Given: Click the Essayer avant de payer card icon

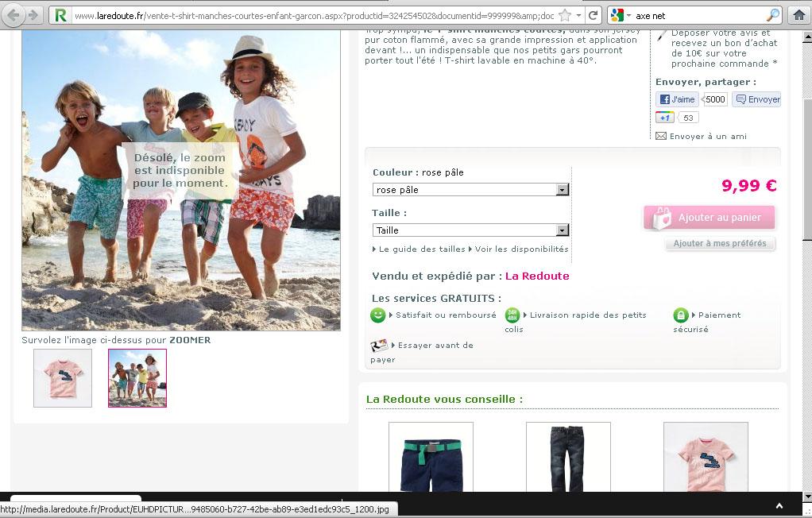Looking at the screenshot, I should (x=378, y=346).
